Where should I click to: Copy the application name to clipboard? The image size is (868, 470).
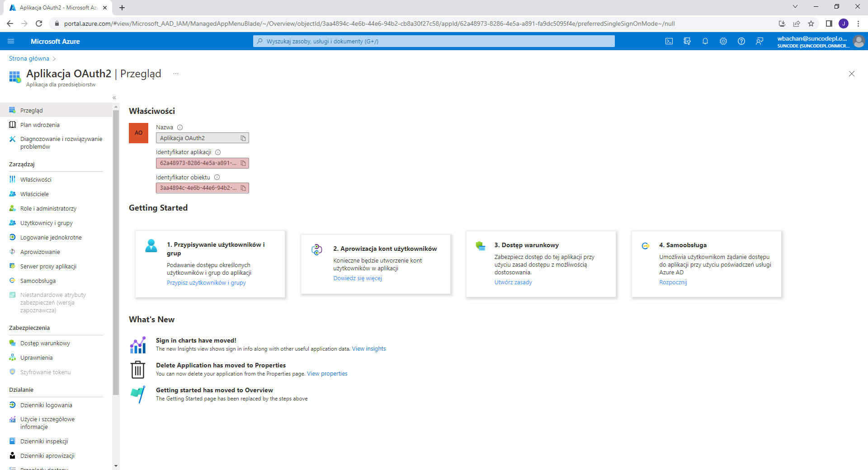tap(243, 138)
